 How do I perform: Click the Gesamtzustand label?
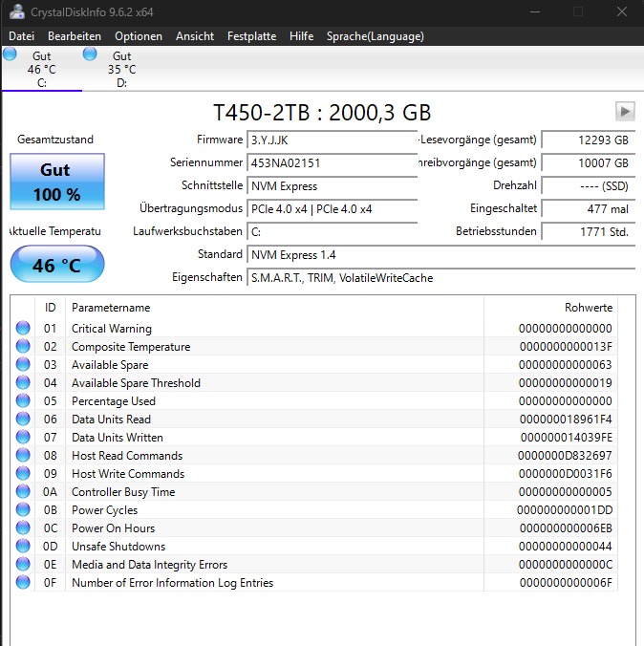55,140
